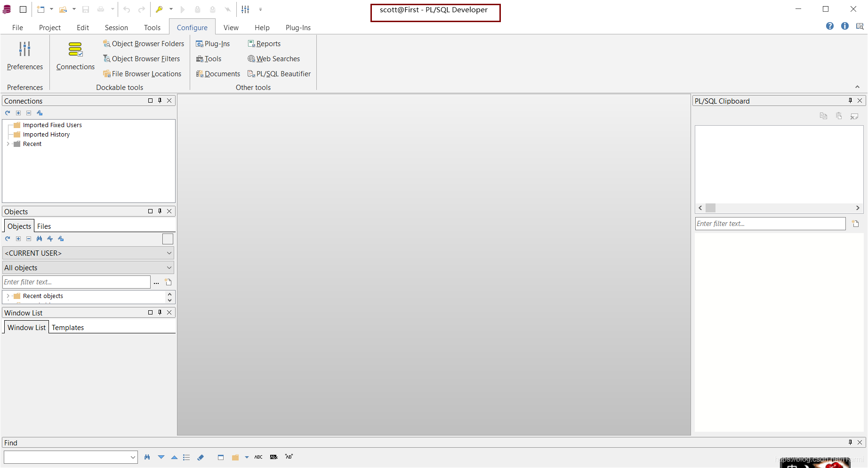Click the PL/SQL Clipboard scrollbar right arrow

[x=858, y=208]
